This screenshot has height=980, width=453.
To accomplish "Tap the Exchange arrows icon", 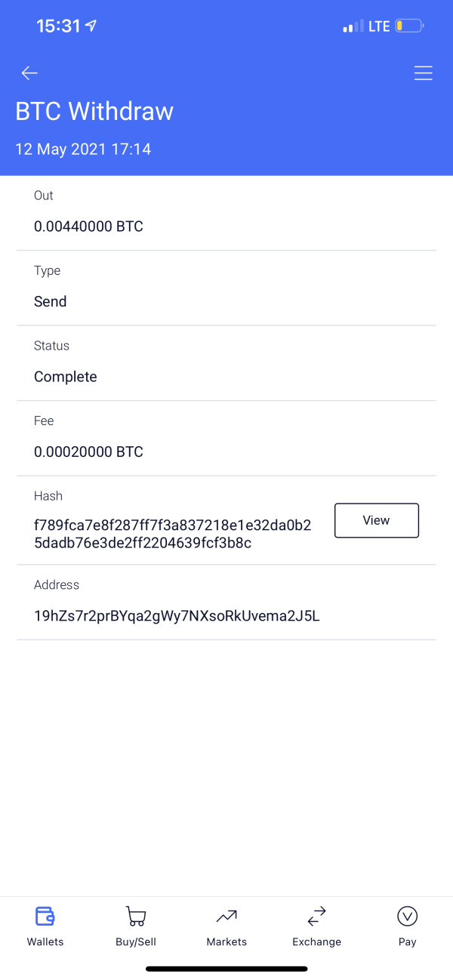I will tap(316, 917).
